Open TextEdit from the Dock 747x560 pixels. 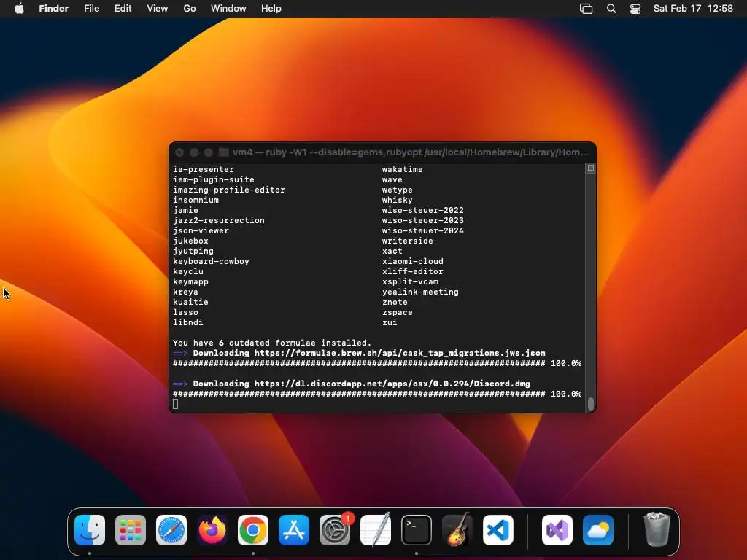click(x=376, y=530)
